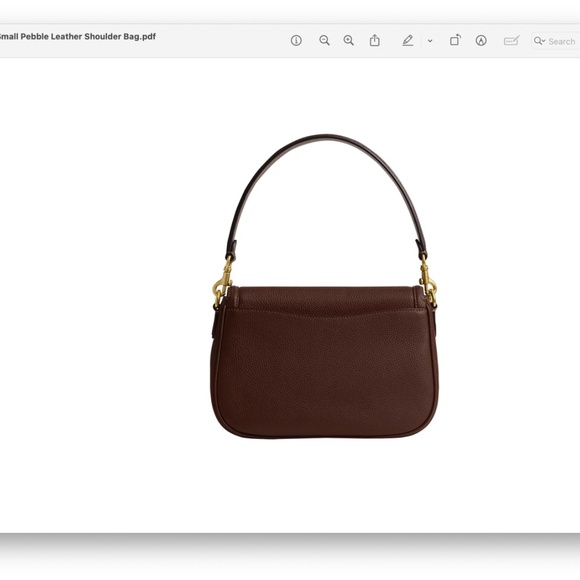Expand the highlight color dropdown arrow
The height and width of the screenshot is (580, 580).
(x=430, y=41)
